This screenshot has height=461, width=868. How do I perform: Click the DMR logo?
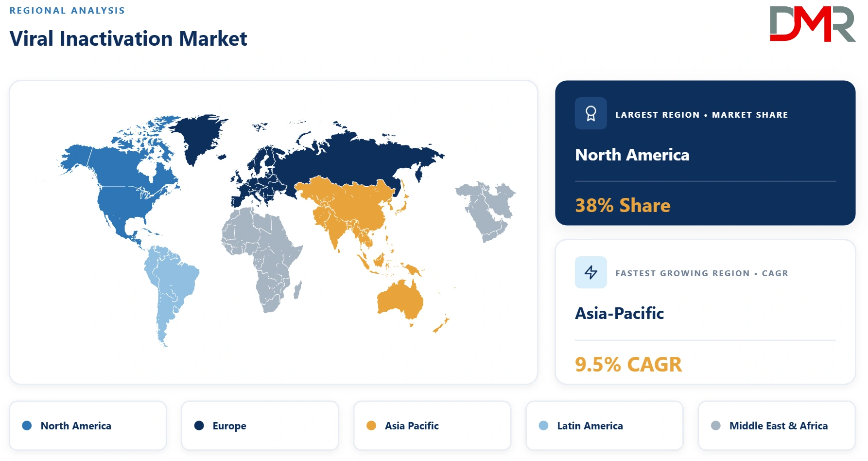pyautogui.click(x=812, y=24)
